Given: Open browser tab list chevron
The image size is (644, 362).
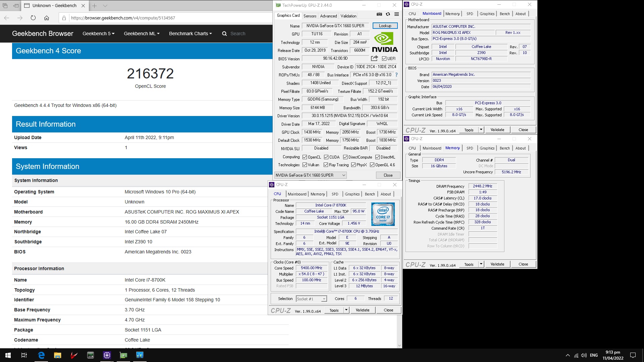Looking at the screenshot, I should tap(105, 6).
